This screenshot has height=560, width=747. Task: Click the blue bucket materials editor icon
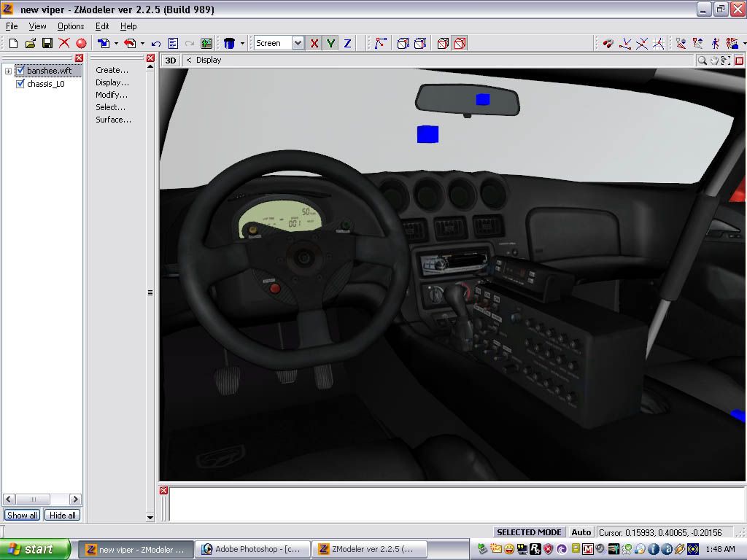[229, 44]
